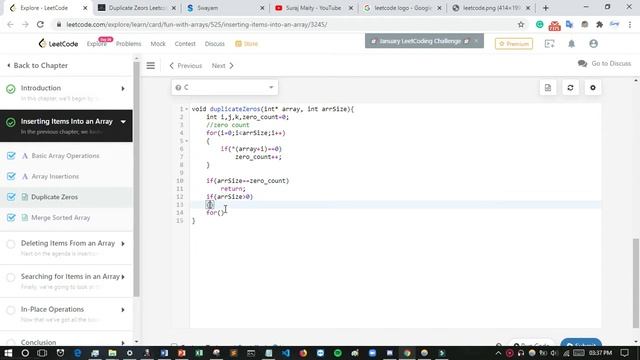Open the Windows Start menu
640x360 pixels.
pos(8,353)
